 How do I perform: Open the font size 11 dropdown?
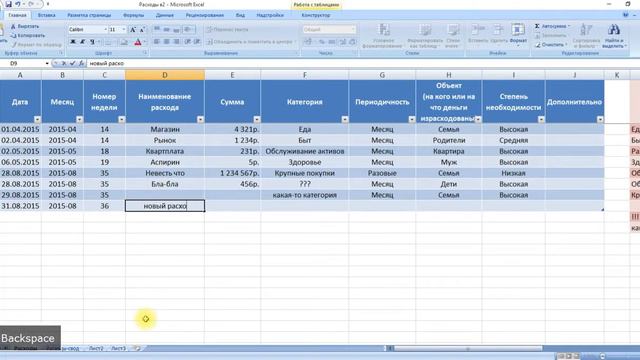[124, 30]
